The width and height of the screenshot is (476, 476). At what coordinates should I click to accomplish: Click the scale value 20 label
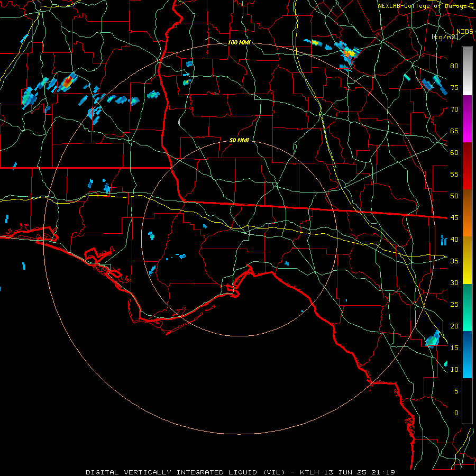454,326
